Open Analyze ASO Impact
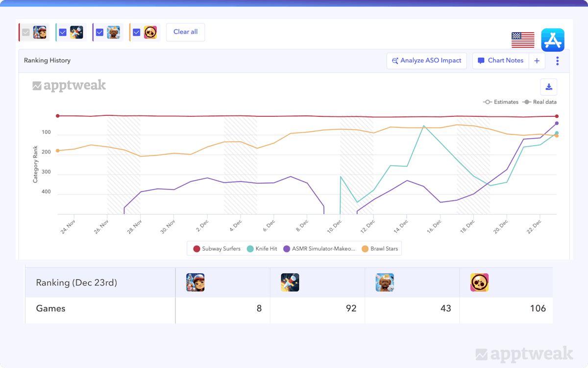 tap(426, 61)
